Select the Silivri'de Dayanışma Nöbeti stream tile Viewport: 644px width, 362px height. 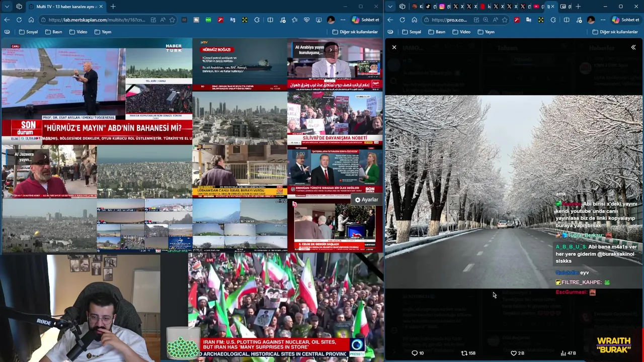pos(335,117)
